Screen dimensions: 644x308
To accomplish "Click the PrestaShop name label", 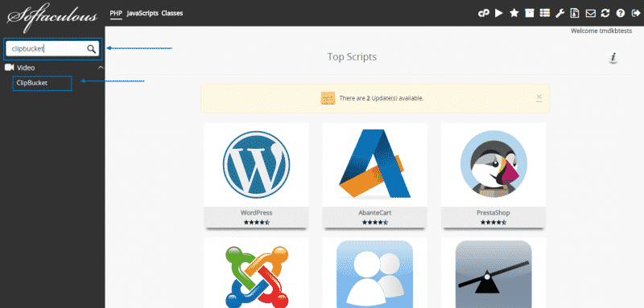I will [493, 213].
